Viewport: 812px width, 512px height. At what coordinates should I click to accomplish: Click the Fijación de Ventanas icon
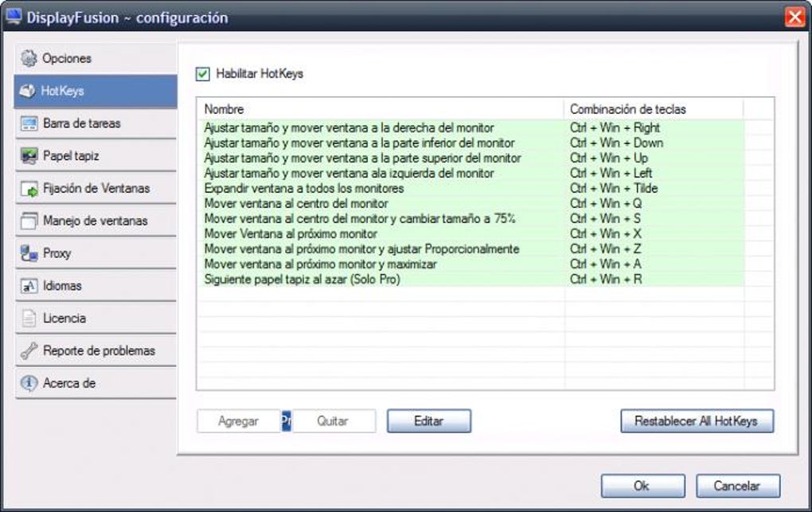coord(29,189)
